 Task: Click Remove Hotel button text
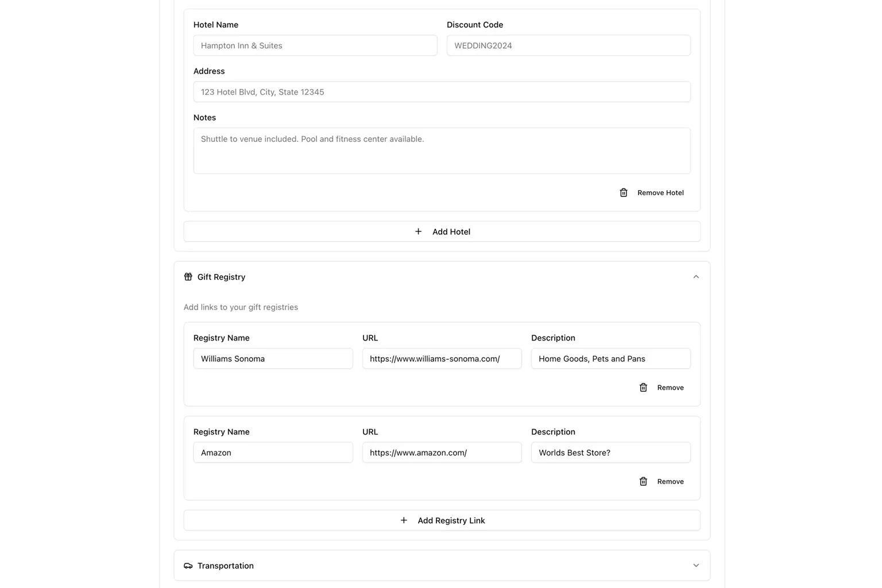(x=660, y=193)
